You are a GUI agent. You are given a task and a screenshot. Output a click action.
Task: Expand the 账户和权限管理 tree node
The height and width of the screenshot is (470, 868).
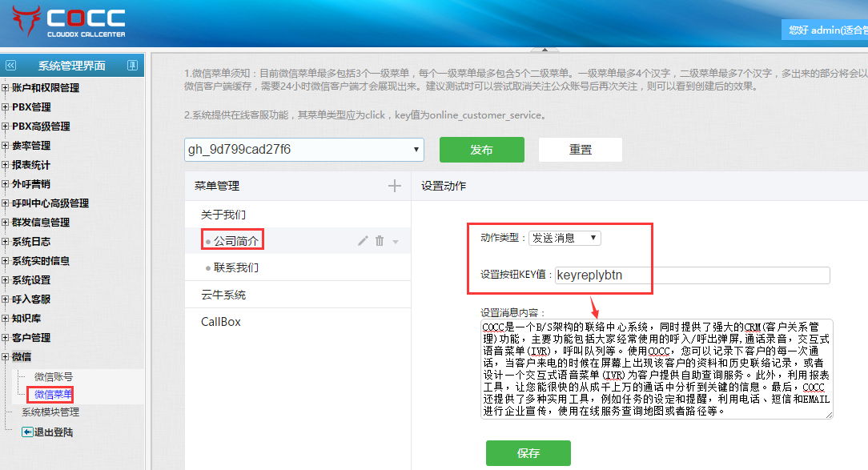(x=6, y=88)
